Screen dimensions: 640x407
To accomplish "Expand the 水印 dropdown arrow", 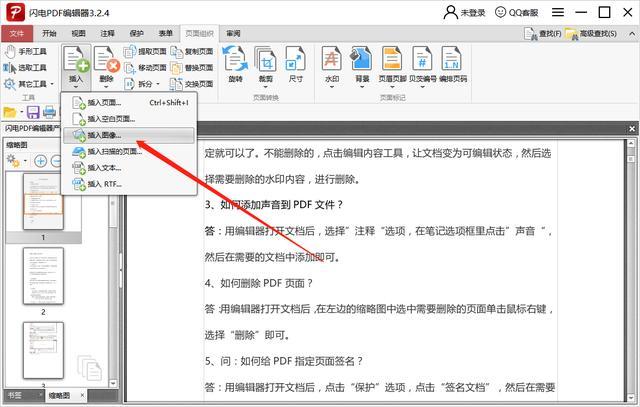I will [331, 87].
